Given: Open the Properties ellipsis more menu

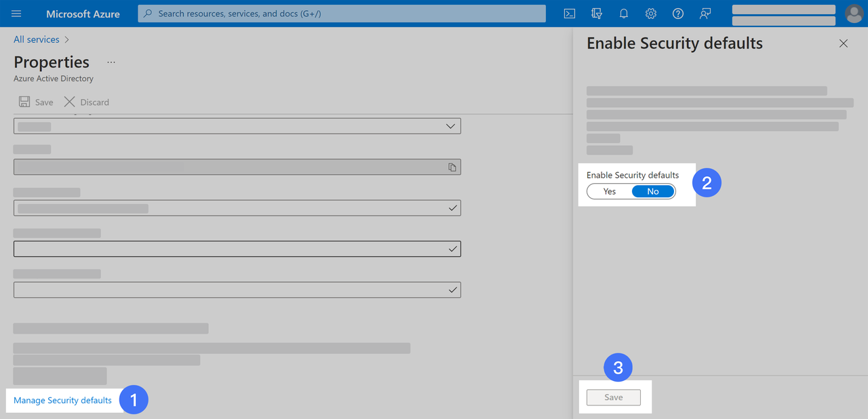Looking at the screenshot, I should 111,62.
